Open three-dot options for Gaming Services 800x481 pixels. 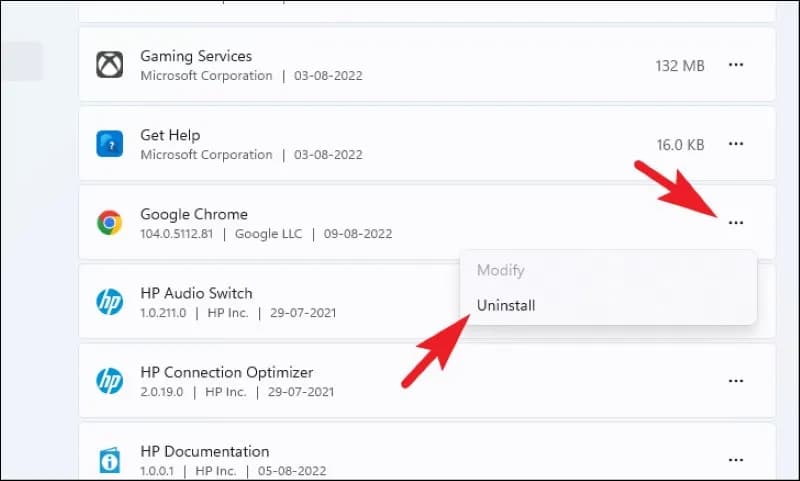pos(736,65)
